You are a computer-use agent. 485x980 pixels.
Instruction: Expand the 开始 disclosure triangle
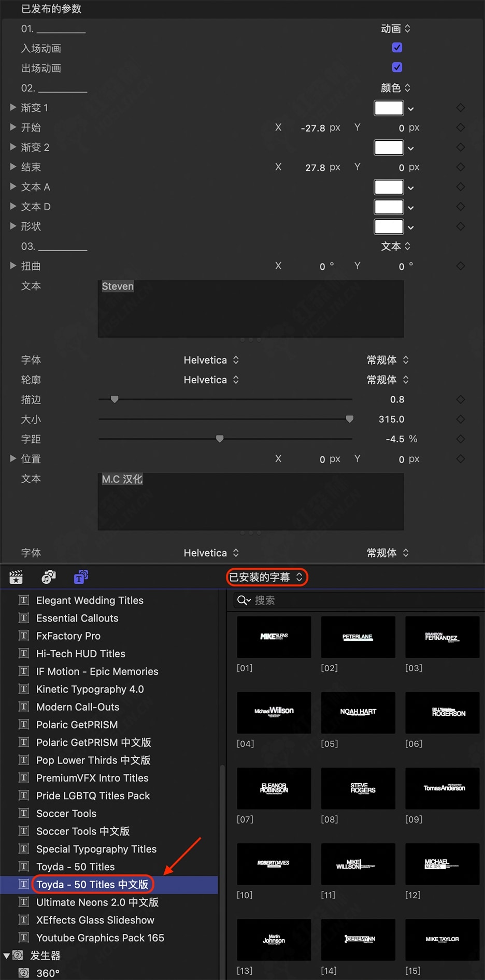pos(13,127)
